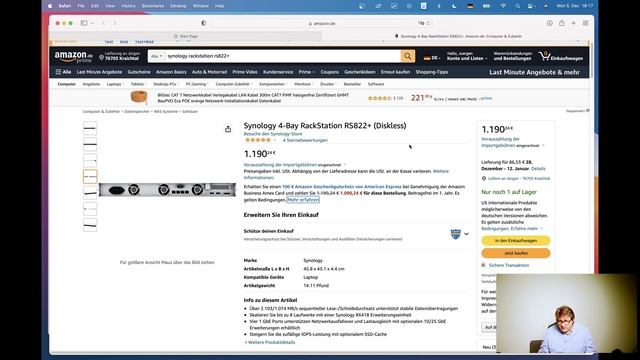640x360 pixels.
Task: Expand the rating dropdown arrow beside the stars
Action: click(275, 140)
